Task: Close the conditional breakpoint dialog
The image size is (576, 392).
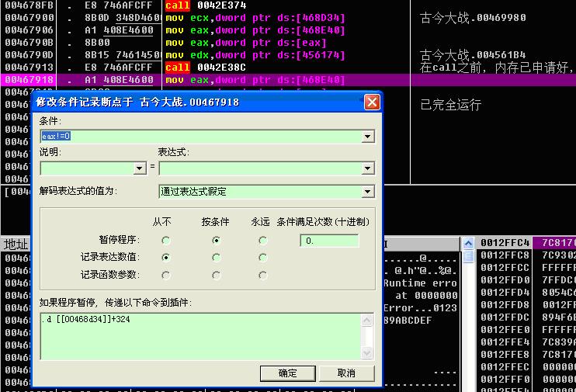Action: (x=372, y=102)
